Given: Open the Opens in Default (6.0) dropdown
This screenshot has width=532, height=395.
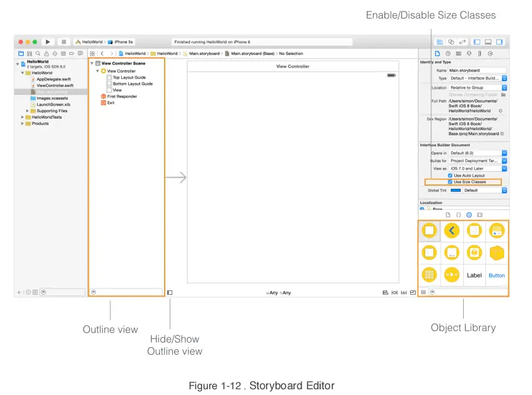Looking at the screenshot, I should coord(477,153).
